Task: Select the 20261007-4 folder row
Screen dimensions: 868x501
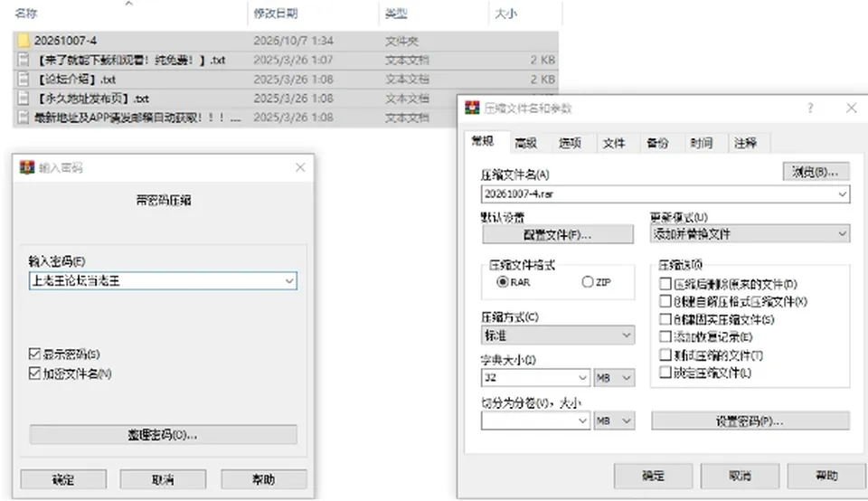Action: [286, 41]
